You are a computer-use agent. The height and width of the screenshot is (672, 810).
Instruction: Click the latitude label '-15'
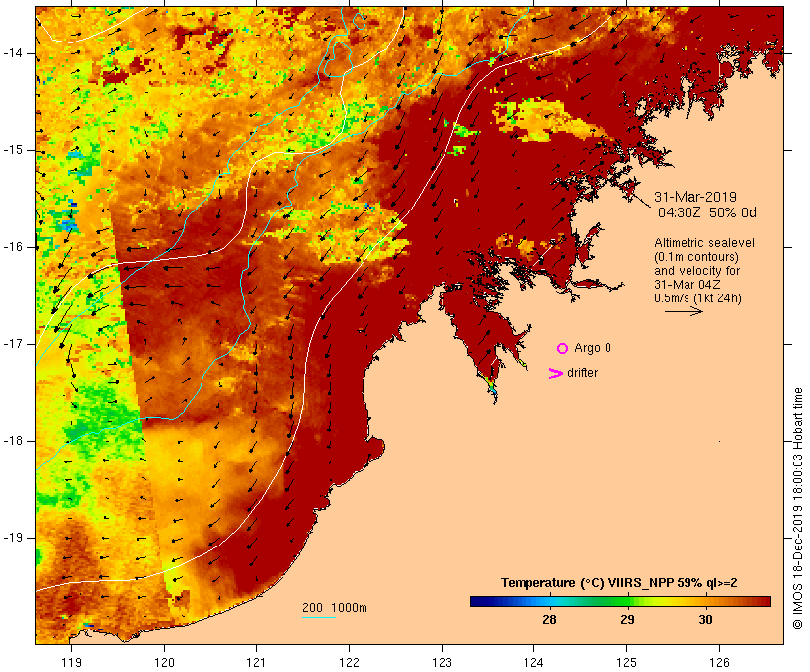coord(13,150)
